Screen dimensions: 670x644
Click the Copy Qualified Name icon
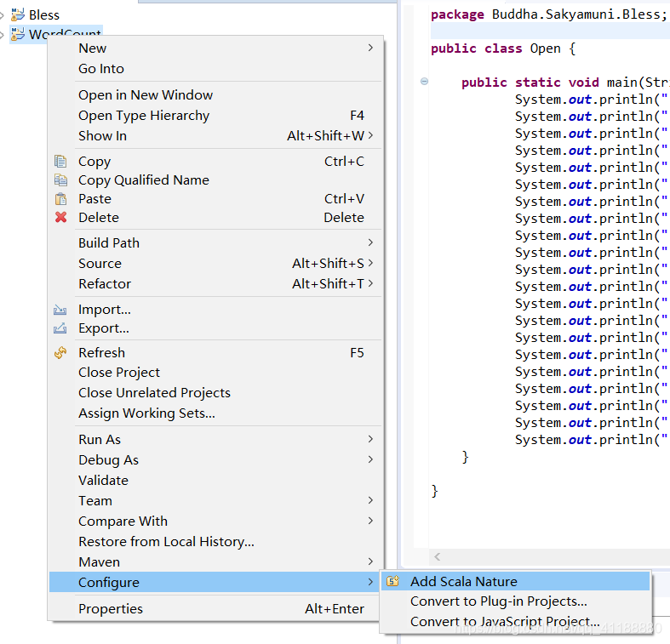click(60, 180)
